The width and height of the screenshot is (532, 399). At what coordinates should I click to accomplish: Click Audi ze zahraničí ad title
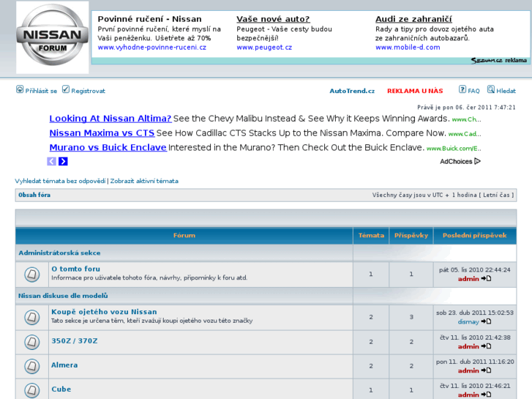coord(413,19)
